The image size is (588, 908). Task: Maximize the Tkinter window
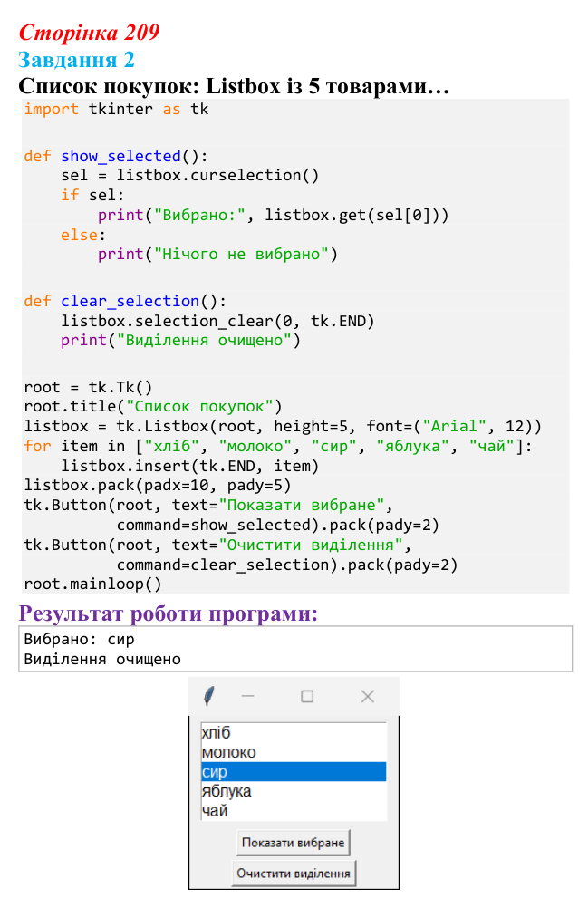point(307,696)
